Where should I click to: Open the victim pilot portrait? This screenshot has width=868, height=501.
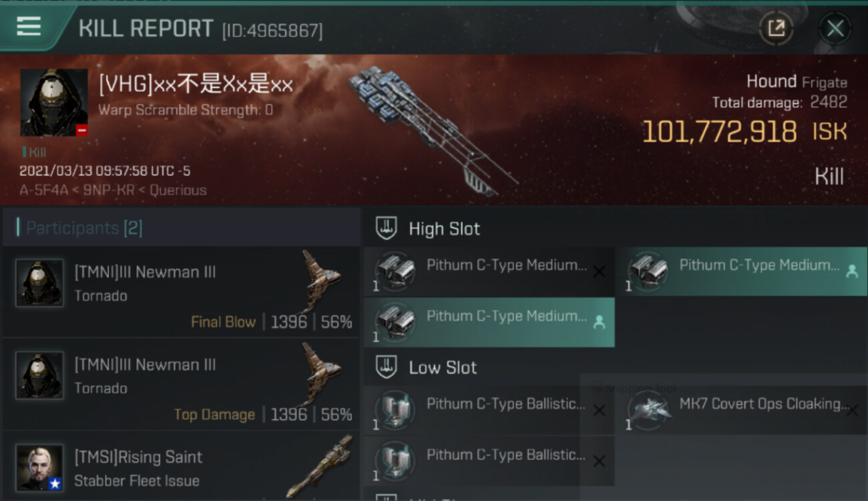[x=54, y=102]
